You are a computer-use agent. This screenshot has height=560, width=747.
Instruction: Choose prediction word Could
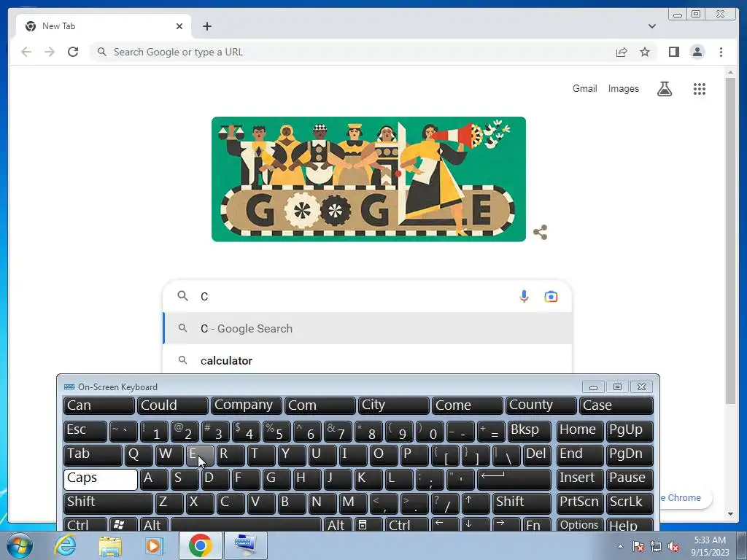click(x=172, y=405)
